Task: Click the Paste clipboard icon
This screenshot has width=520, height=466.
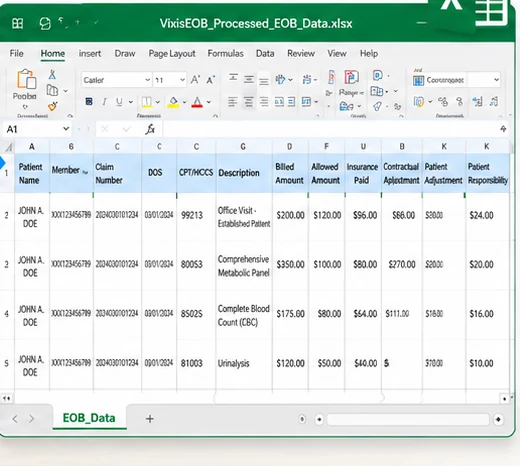Action: [26, 79]
